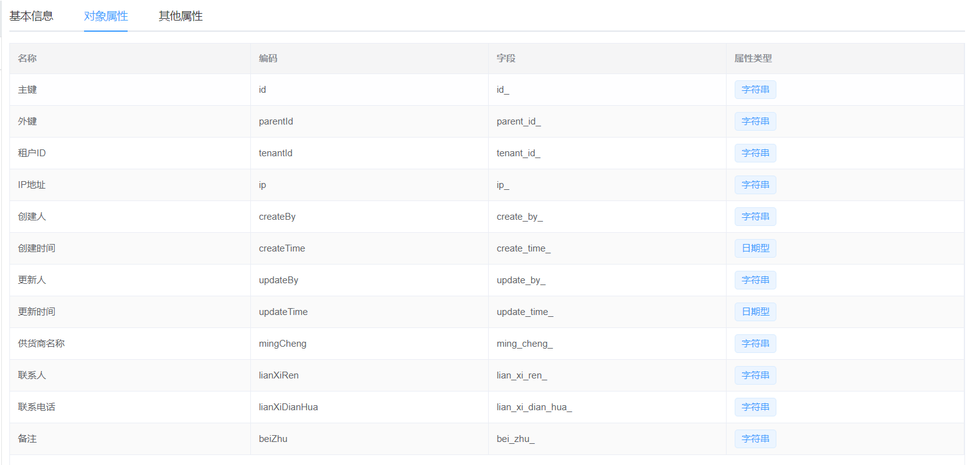980x465 pixels.
Task: Click the 字段 column header
Action: click(x=506, y=59)
